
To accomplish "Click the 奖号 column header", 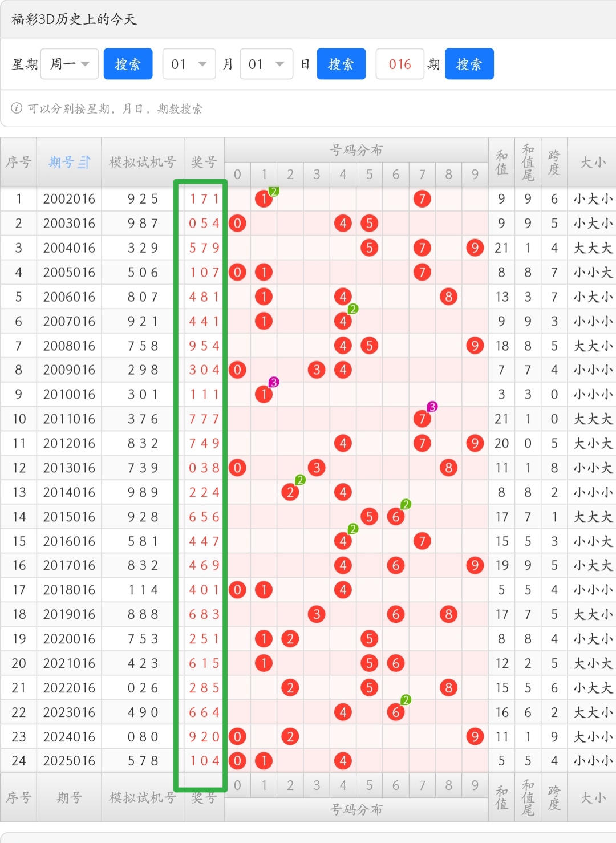I will tap(204, 163).
